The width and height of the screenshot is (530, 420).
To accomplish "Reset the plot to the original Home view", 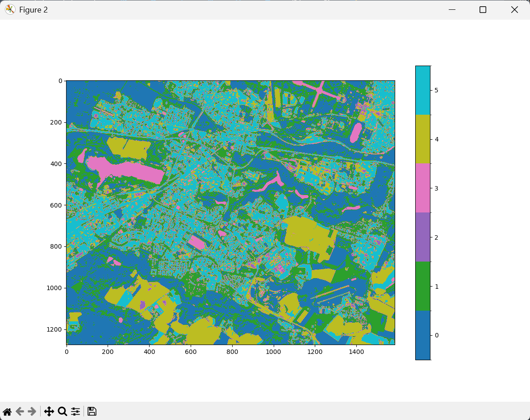I will click(7, 412).
